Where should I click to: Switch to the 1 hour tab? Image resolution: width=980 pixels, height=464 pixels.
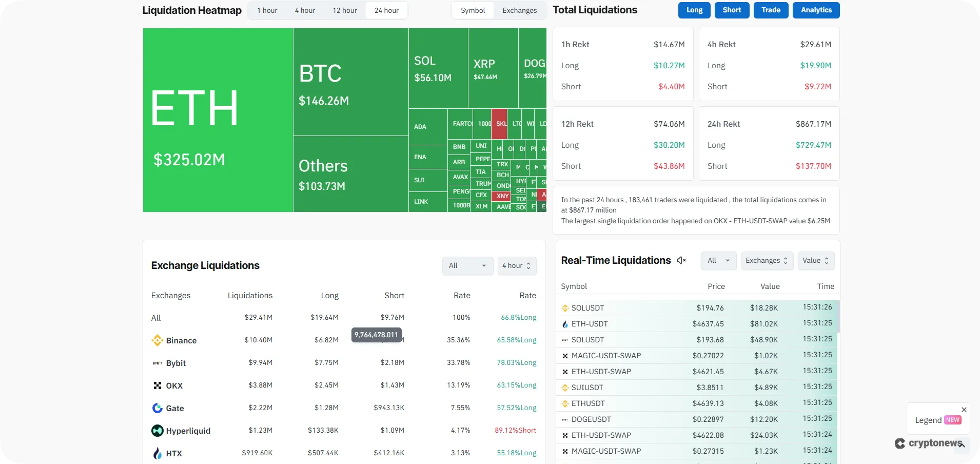click(266, 10)
